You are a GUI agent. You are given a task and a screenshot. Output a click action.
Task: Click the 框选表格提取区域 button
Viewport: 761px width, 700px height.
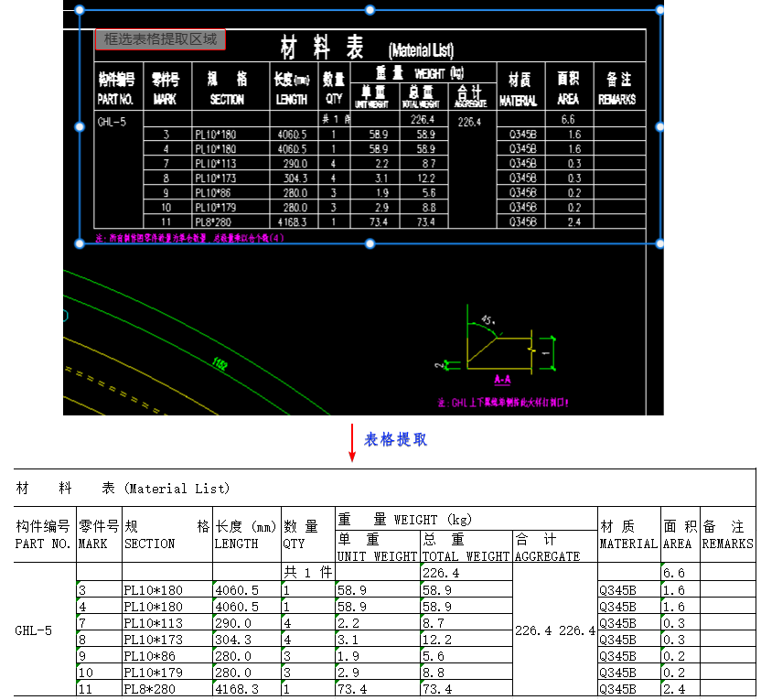click(160, 39)
